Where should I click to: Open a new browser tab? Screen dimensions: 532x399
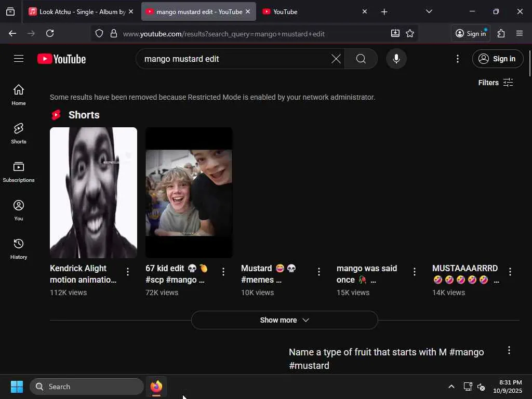[384, 12]
